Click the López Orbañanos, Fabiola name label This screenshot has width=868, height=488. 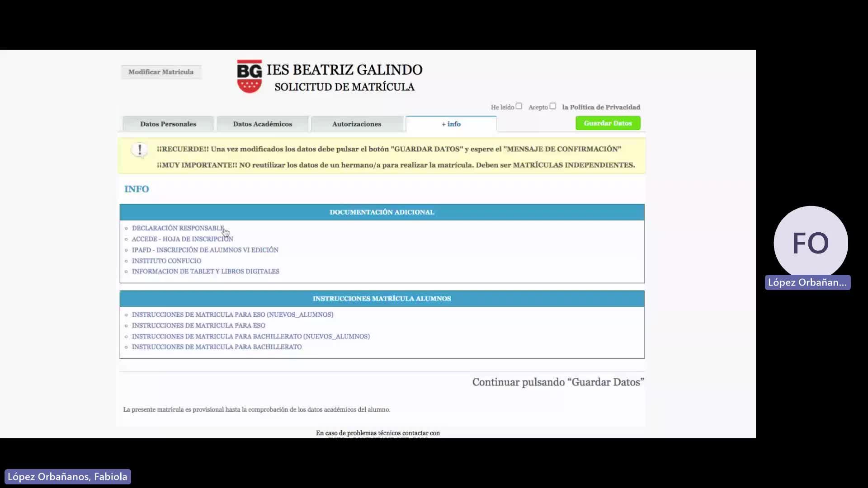coord(67,477)
